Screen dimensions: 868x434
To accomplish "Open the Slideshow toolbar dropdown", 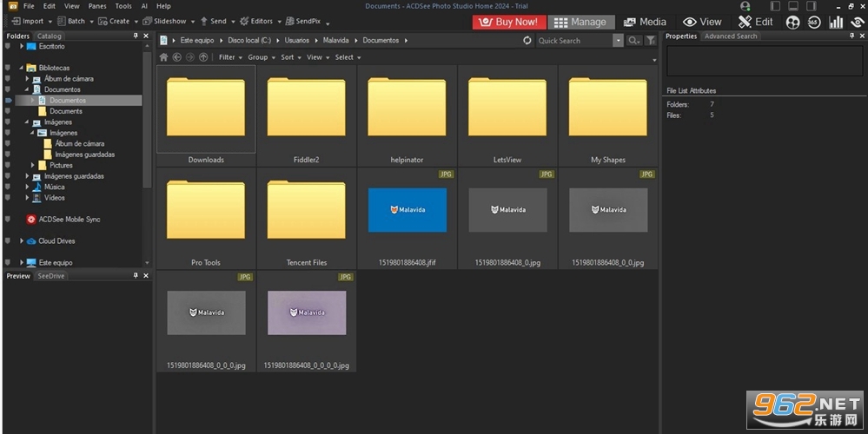I will pos(193,22).
